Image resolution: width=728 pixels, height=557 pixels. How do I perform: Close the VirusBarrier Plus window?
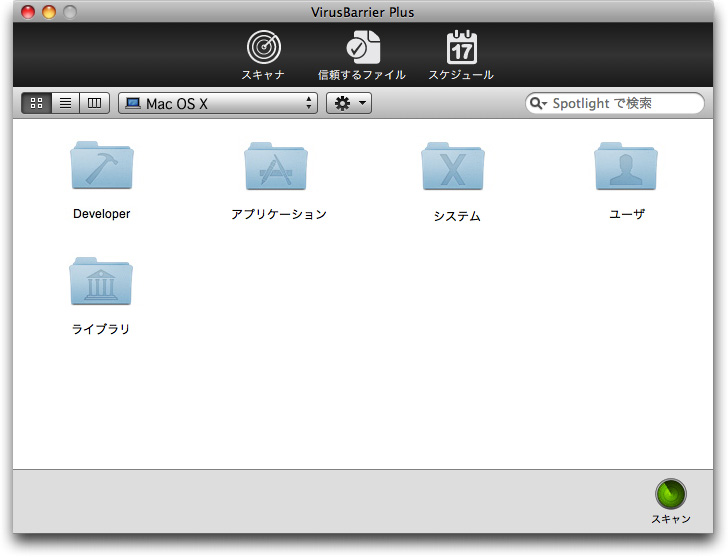click(x=28, y=12)
